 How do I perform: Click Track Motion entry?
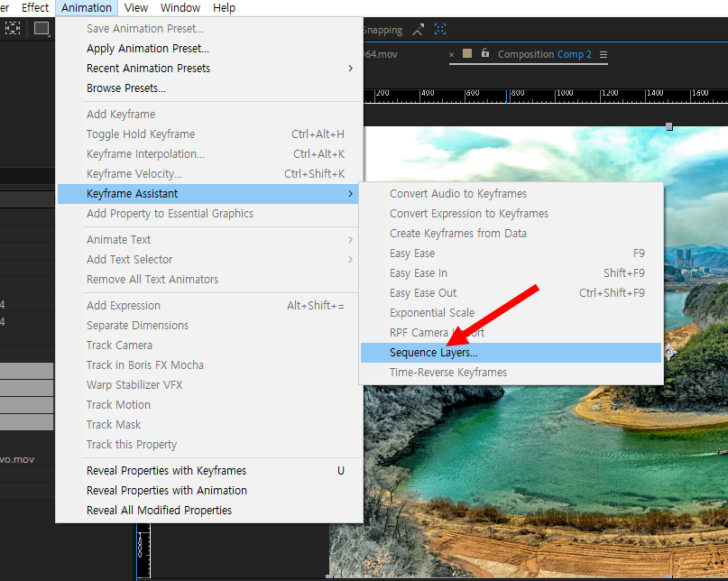click(209, 405)
